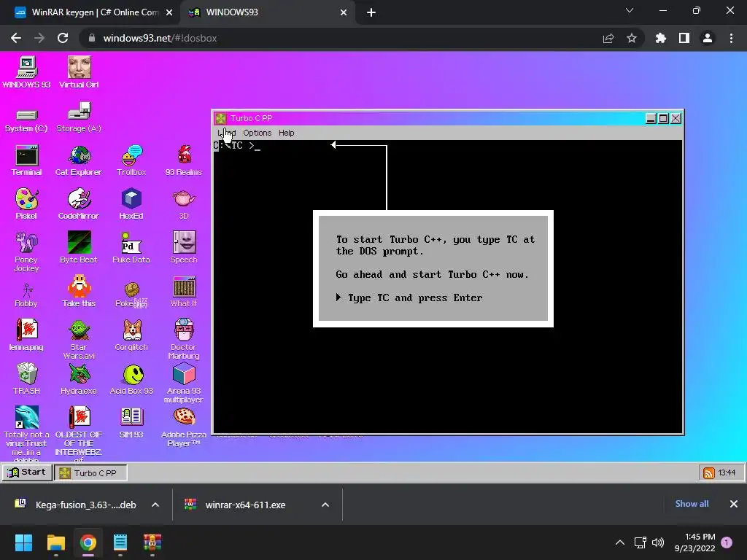Screen dimensions: 747x560
Task: Open the Acid Box 93 icon
Action: coord(131,379)
